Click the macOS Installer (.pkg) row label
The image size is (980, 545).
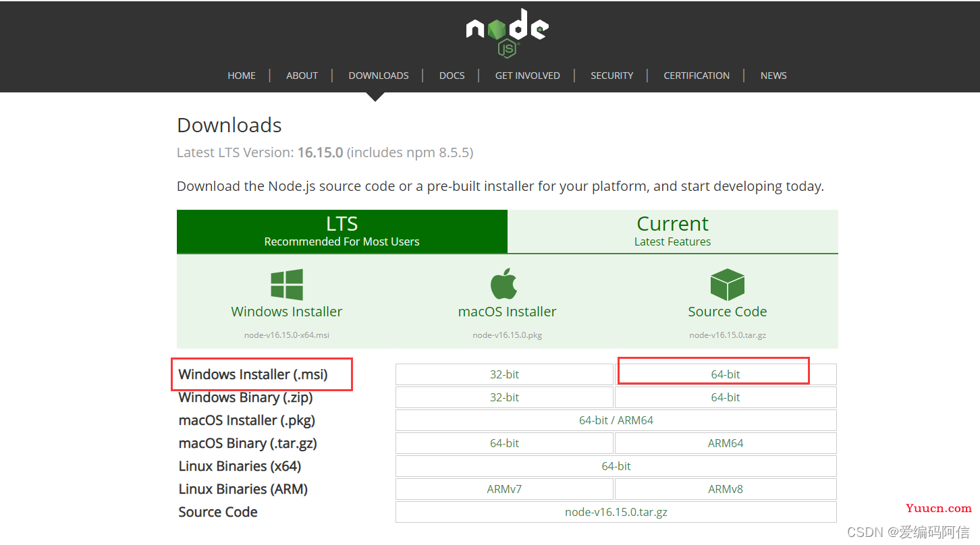(x=247, y=420)
